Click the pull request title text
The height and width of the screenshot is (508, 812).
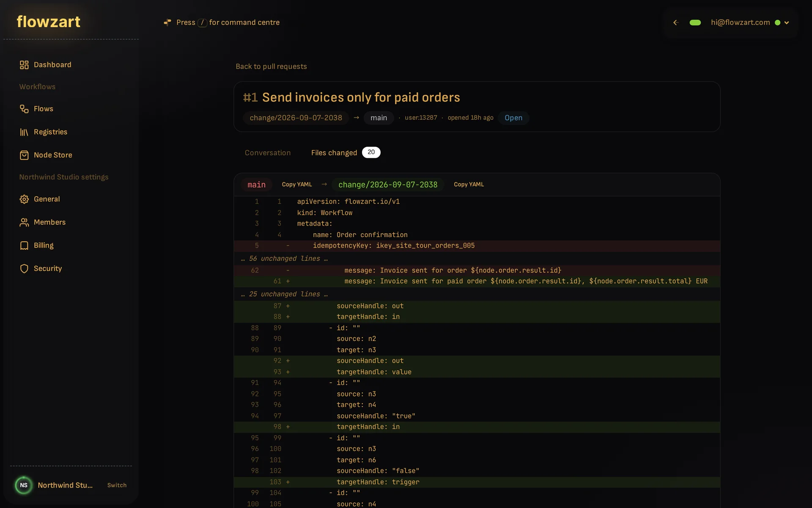pos(361,97)
